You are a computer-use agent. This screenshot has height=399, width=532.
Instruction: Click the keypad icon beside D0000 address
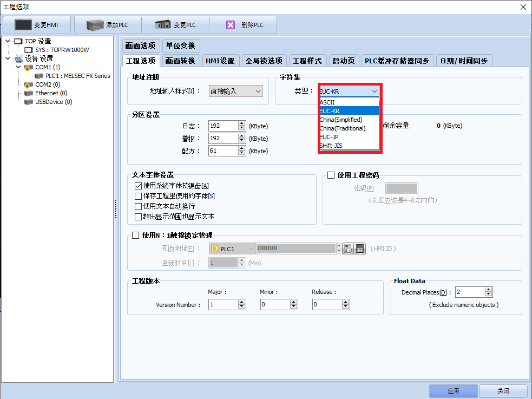pos(360,248)
